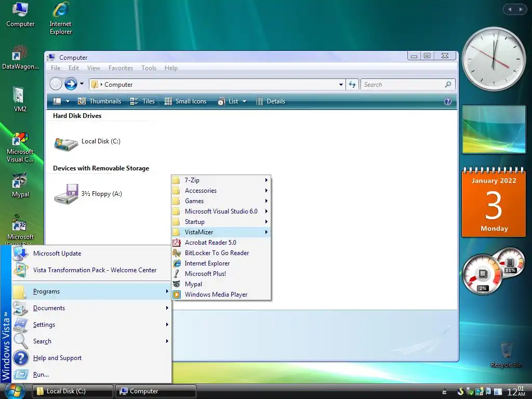This screenshot has height=399, width=532.
Task: Click the blue Help question mark icon
Action: coord(447,101)
